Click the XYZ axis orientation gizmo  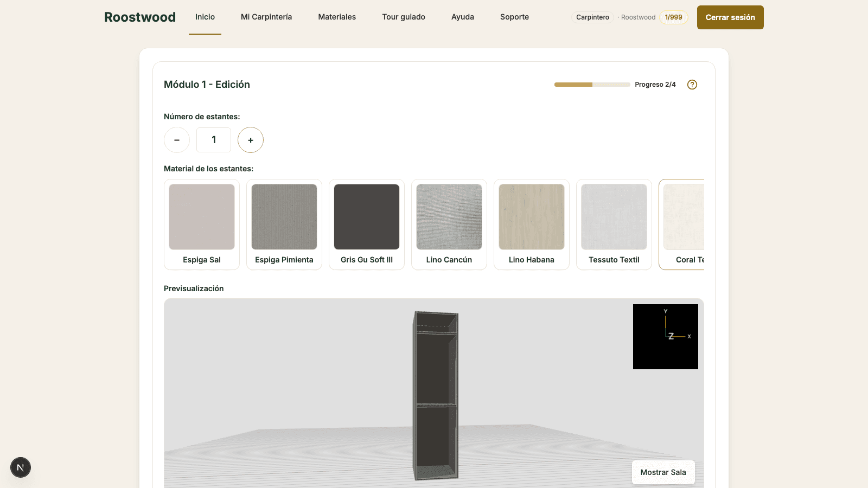click(666, 337)
